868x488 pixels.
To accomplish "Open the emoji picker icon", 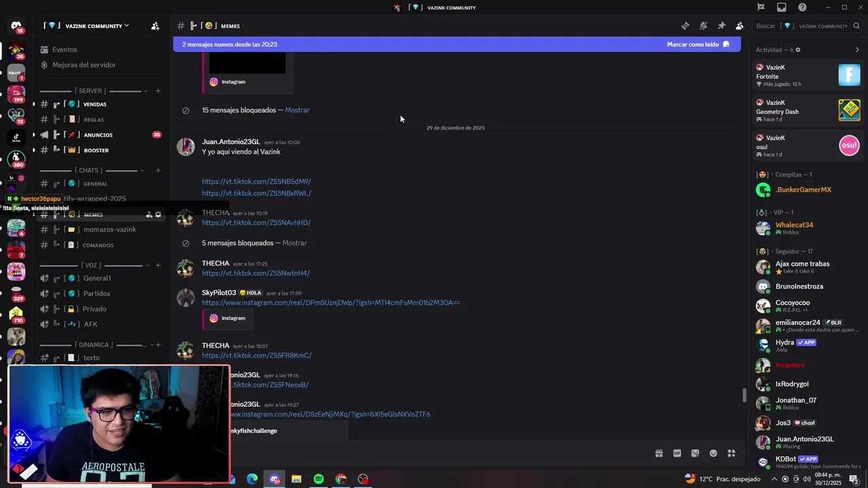I will point(713,453).
